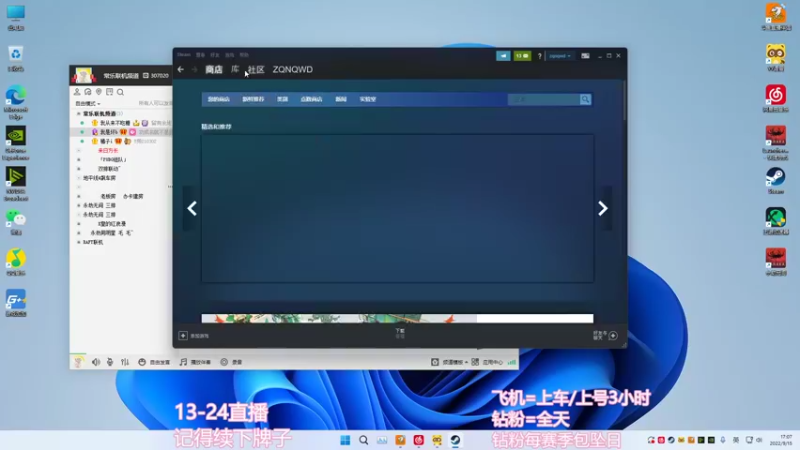This screenshot has width=800, height=450.
Task: Focus the Steam store search field
Action: 543,99
